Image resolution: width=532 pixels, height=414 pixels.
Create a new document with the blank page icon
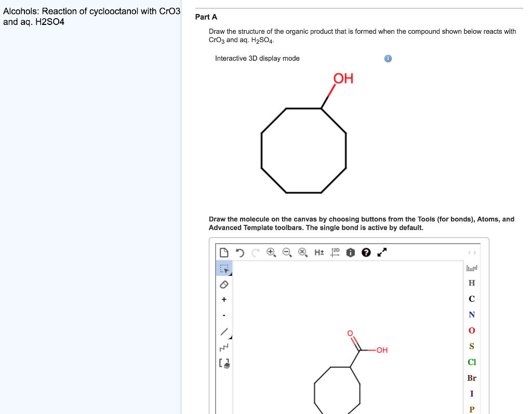pyautogui.click(x=225, y=252)
